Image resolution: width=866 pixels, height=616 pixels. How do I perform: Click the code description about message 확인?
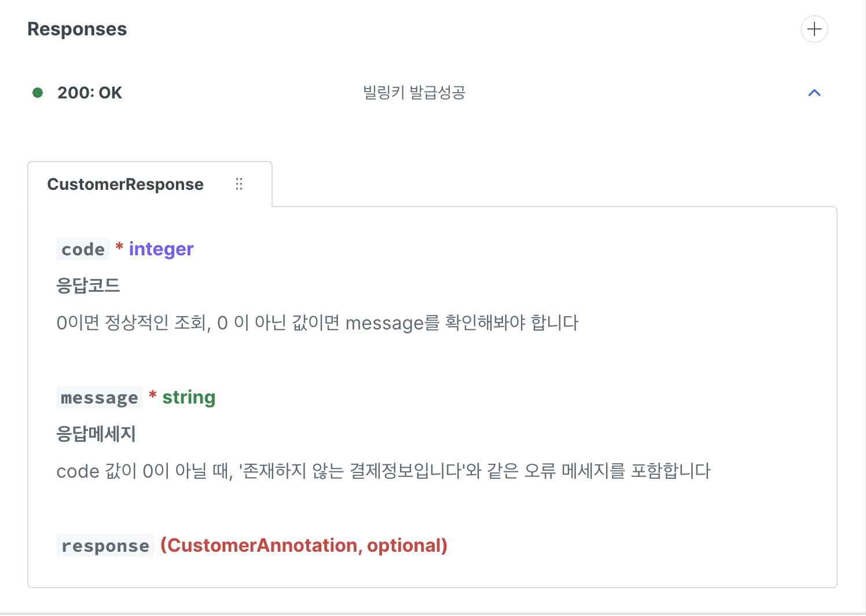tap(317, 322)
